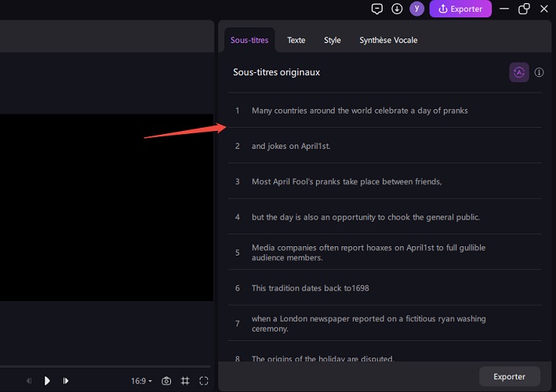Click the black video preview area
This screenshot has width=556, height=392.
click(x=107, y=207)
